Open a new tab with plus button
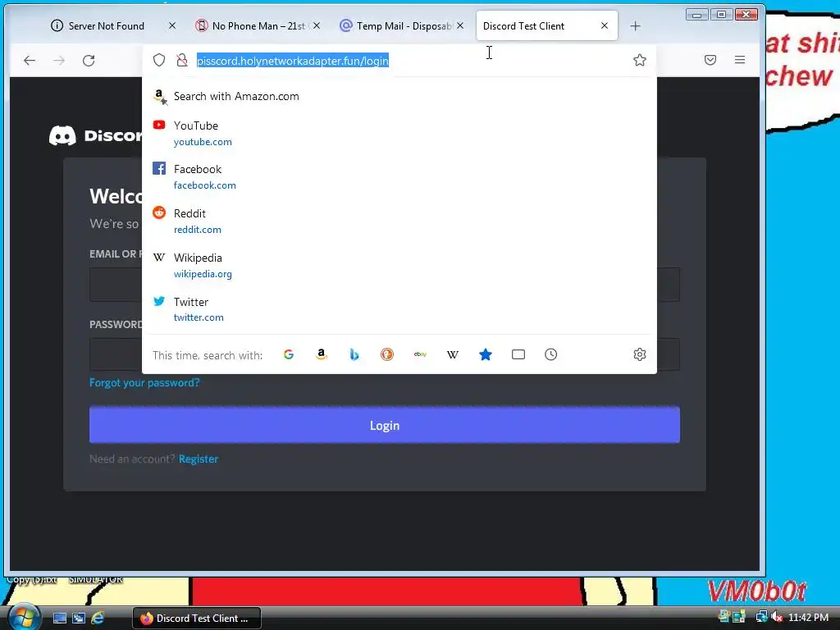The height and width of the screenshot is (630, 840). pyautogui.click(x=636, y=25)
